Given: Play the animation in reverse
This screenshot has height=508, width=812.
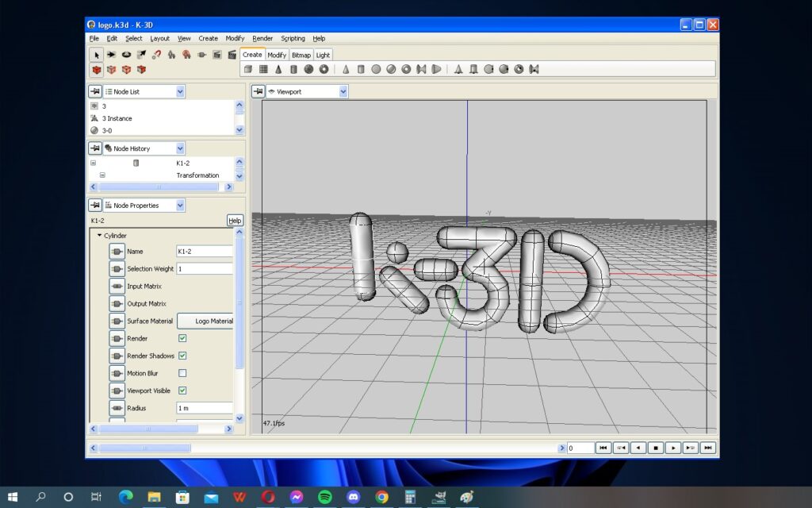Looking at the screenshot, I should [638, 448].
